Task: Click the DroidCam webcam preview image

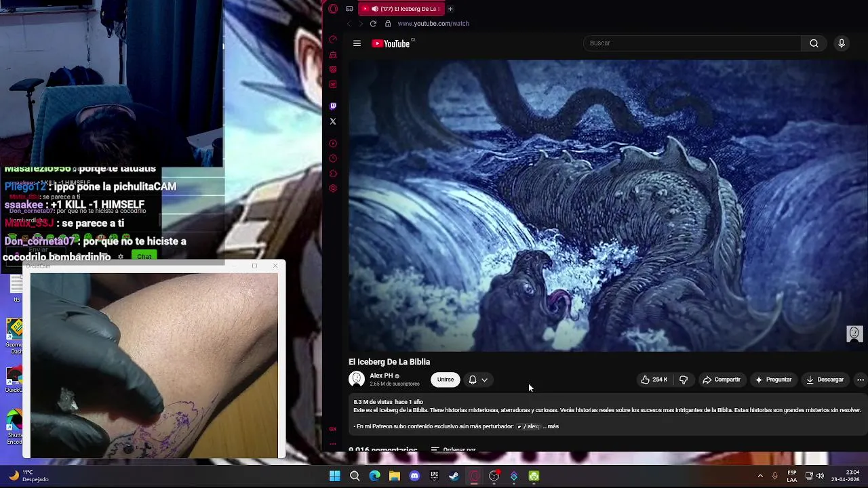Action: pos(154,366)
